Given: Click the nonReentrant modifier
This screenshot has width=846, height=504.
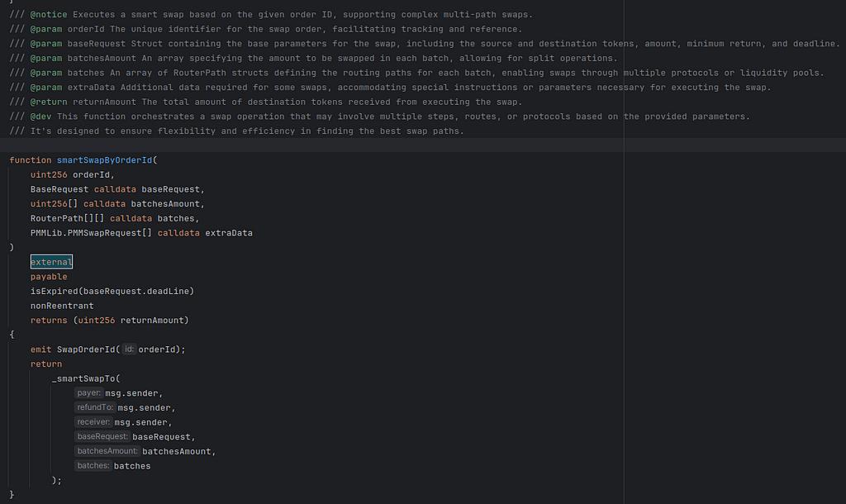Looking at the screenshot, I should point(62,306).
